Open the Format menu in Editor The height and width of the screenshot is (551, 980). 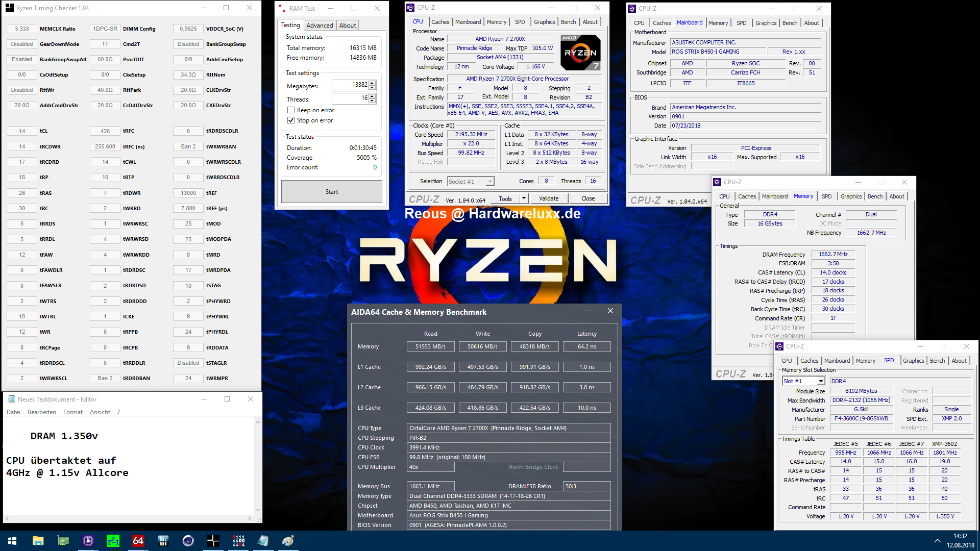click(72, 412)
